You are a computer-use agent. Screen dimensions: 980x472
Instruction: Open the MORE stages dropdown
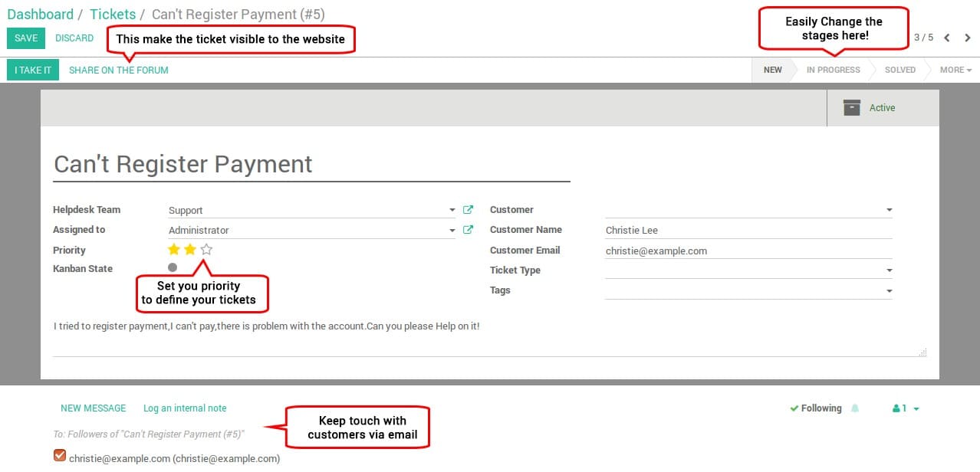[x=954, y=70]
